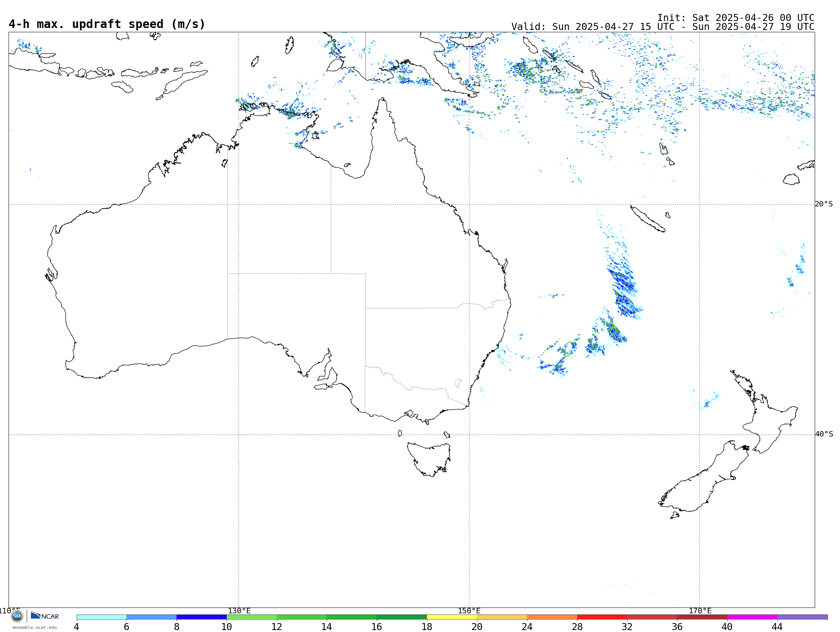
Task: Select the green swatch between 12 and 14
Action: click(x=302, y=617)
